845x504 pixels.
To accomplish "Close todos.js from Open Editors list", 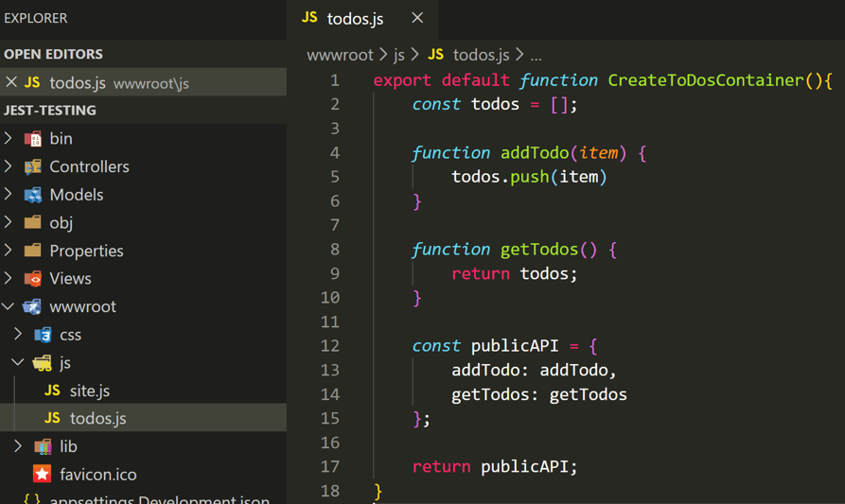I will coord(11,82).
